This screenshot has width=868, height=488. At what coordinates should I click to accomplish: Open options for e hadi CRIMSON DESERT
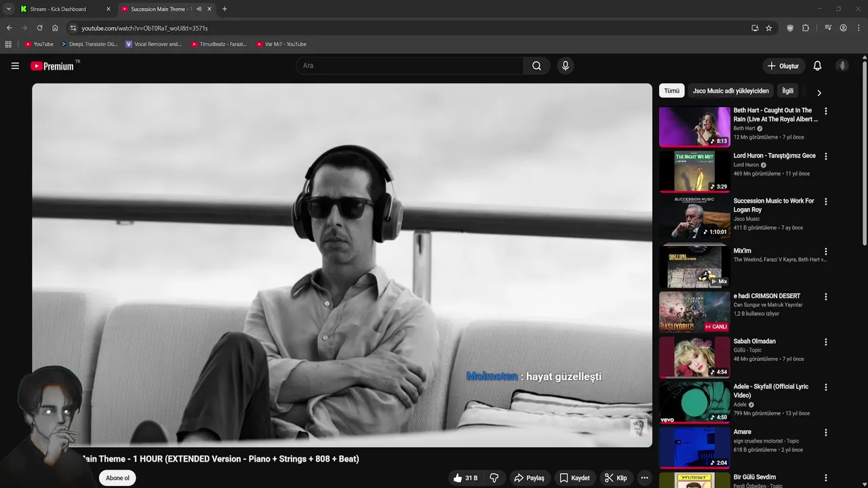pyautogui.click(x=825, y=297)
